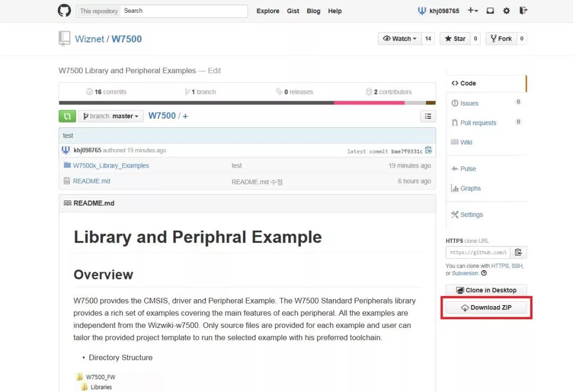
Task: Open the W7500x_Library_Examples folder
Action: 111,165
